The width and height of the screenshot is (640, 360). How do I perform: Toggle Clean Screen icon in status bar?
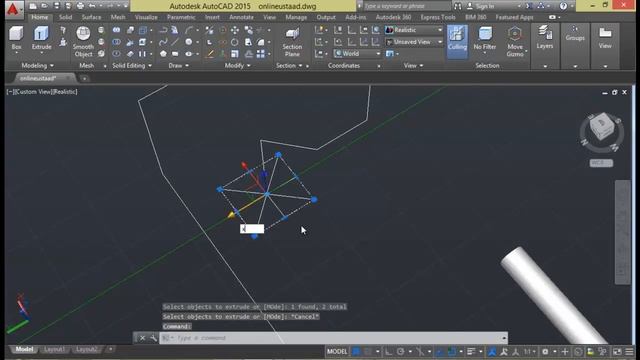pyautogui.click(x=617, y=351)
